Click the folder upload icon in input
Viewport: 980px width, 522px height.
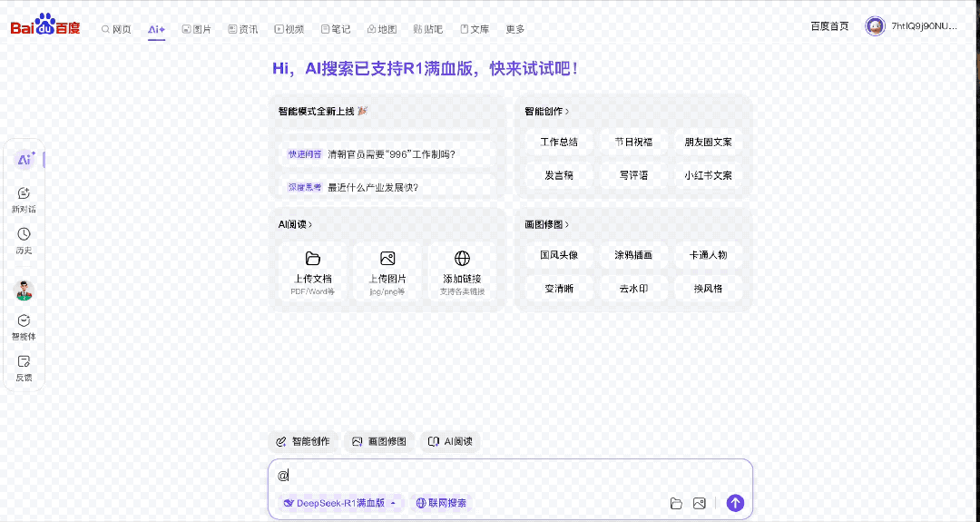click(676, 503)
